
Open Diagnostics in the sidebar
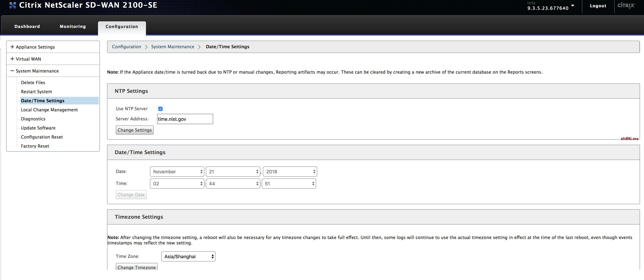(33, 119)
